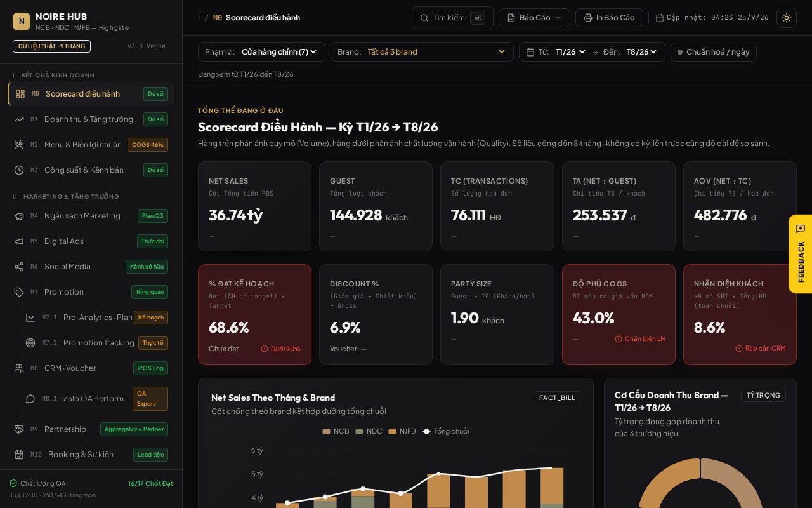Viewport: 812px width, 508px height.
Task: Click the FACT_BILL source tag
Action: pos(557,398)
